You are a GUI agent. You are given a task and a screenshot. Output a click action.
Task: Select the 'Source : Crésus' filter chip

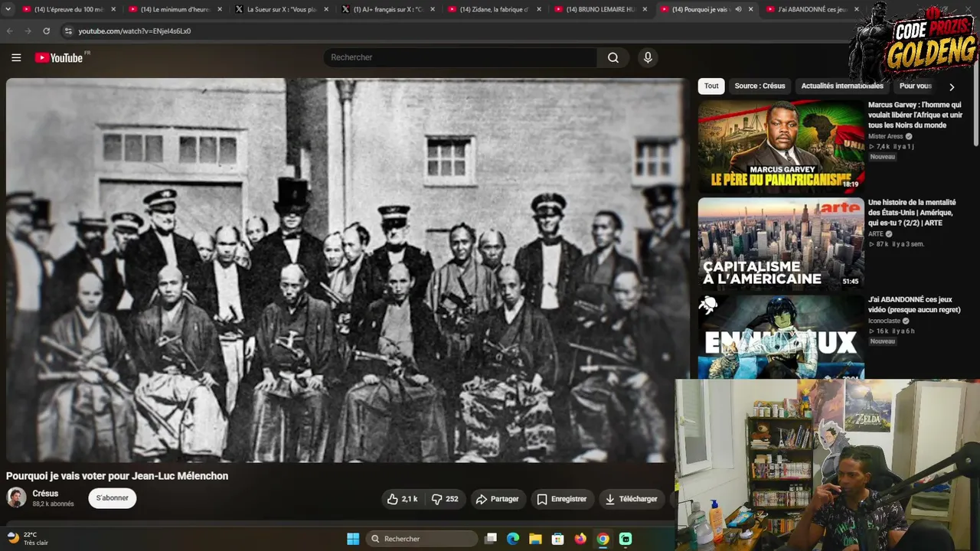(x=759, y=86)
